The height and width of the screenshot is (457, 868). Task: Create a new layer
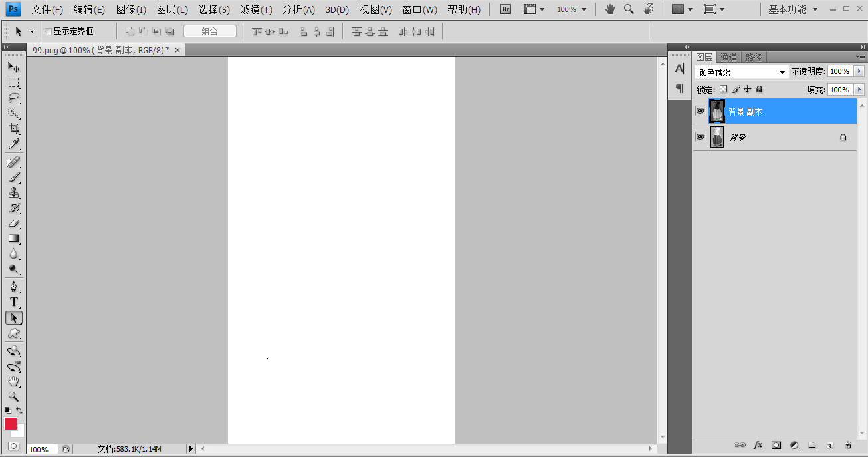[830, 445]
